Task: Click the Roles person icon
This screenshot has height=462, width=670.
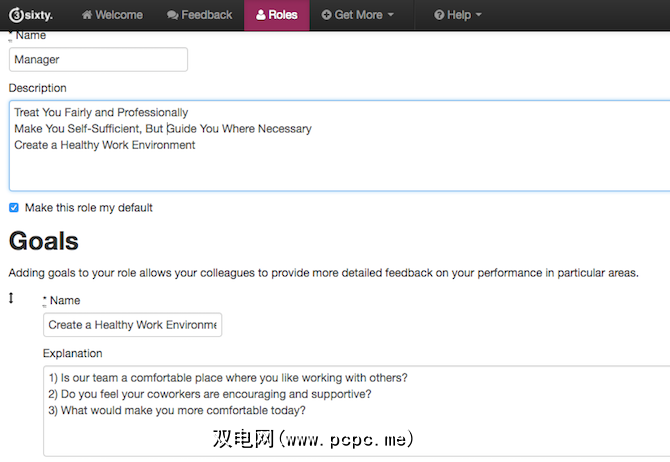Action: pos(261,15)
